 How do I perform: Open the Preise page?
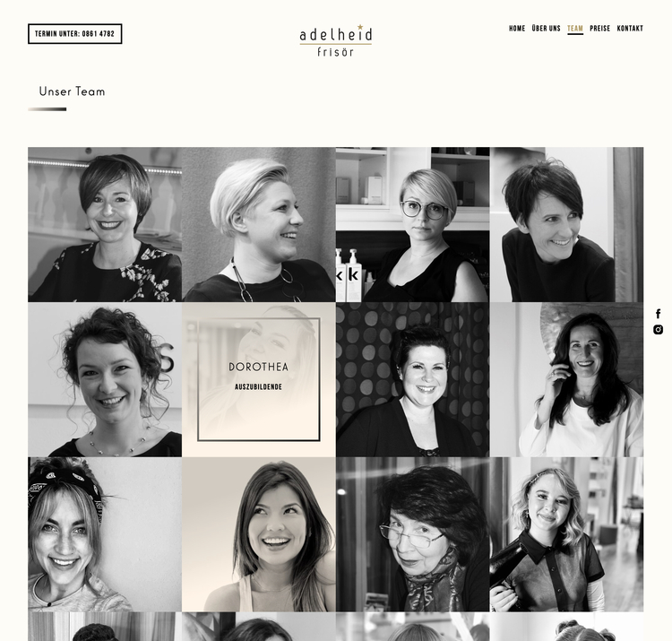coord(599,29)
